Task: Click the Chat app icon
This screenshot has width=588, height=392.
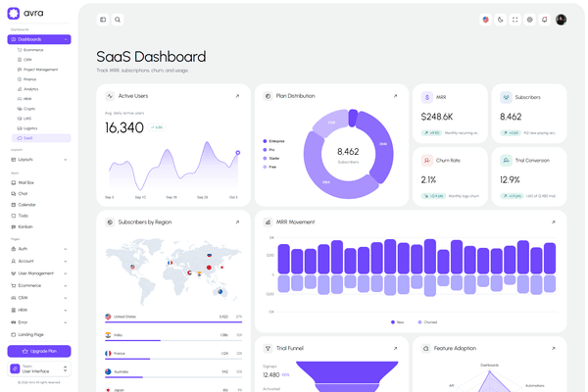Action: coord(14,194)
